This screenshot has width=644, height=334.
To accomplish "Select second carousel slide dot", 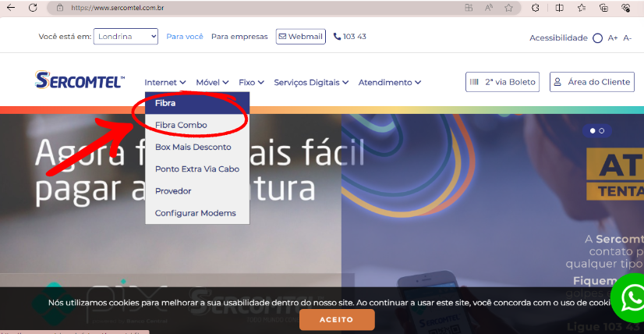I will point(602,131).
